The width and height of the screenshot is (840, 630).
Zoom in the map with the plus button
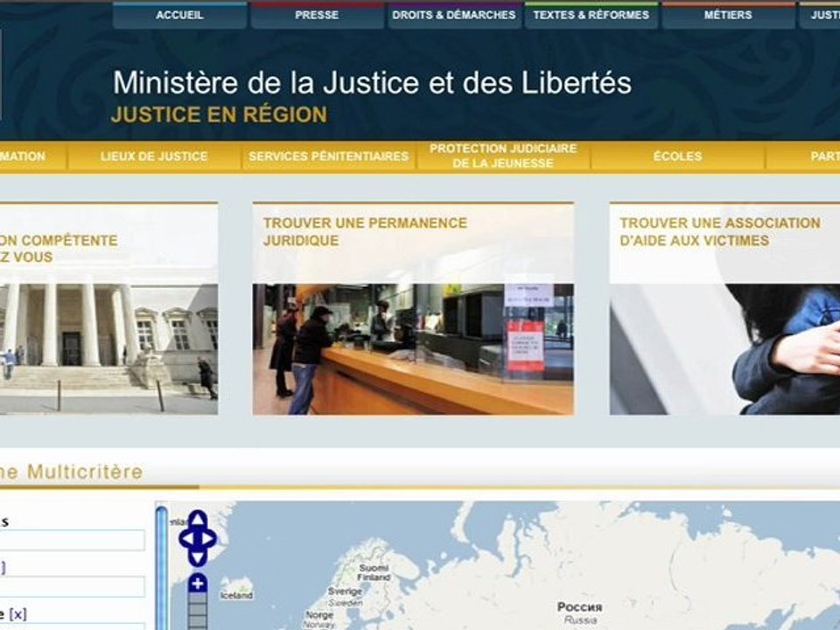coord(198,584)
